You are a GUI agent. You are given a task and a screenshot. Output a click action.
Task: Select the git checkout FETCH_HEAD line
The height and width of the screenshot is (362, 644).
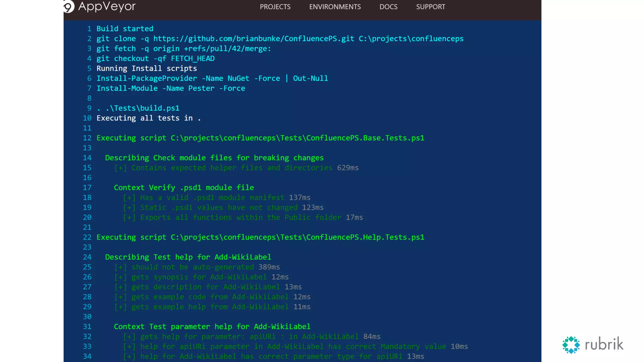click(155, 59)
